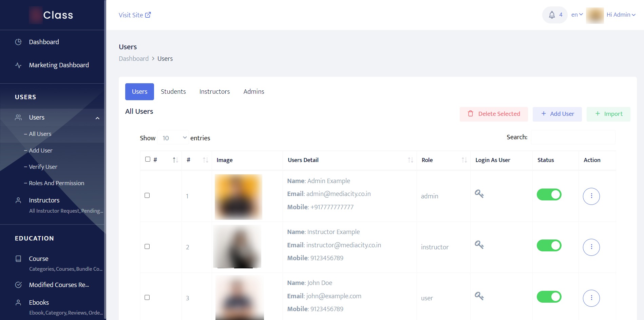Image resolution: width=644 pixels, height=320 pixels.
Task: Click inside the Search field
Action: 573,137
